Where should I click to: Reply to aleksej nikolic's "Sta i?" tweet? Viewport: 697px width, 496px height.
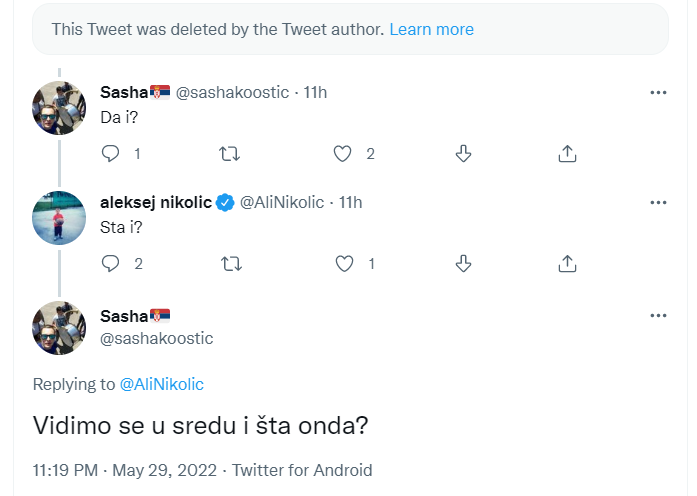coord(111,263)
